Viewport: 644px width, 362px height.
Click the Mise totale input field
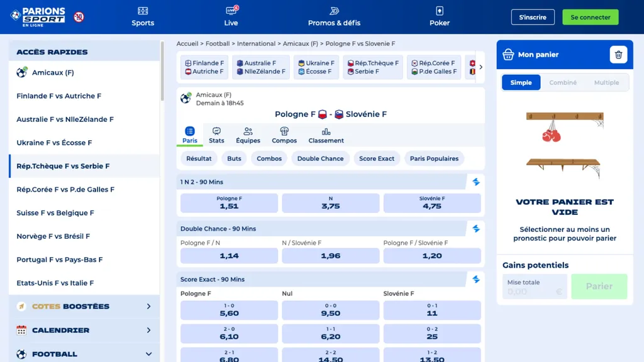(x=534, y=286)
